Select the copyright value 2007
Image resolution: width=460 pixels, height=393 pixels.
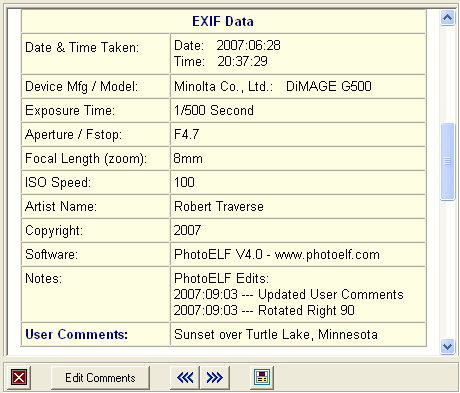click(x=187, y=230)
